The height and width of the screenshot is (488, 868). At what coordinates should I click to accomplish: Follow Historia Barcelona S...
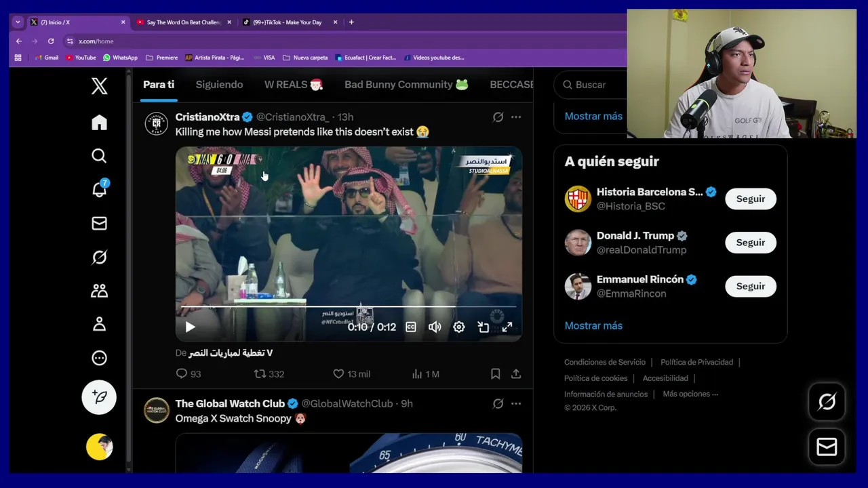tap(751, 199)
